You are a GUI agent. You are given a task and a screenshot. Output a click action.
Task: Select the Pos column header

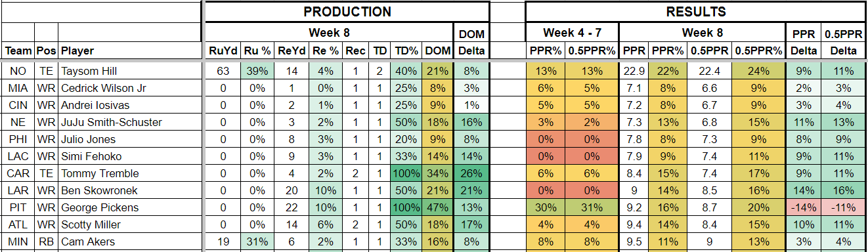coord(46,51)
